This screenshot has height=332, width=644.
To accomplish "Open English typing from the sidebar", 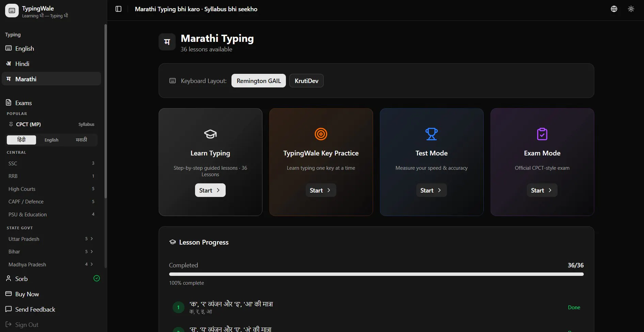I will coord(51,48).
